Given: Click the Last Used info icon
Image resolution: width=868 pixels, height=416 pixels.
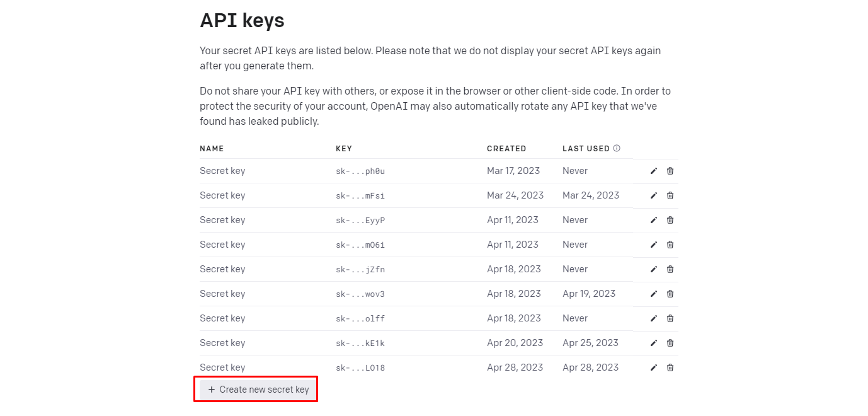Looking at the screenshot, I should coord(617,149).
